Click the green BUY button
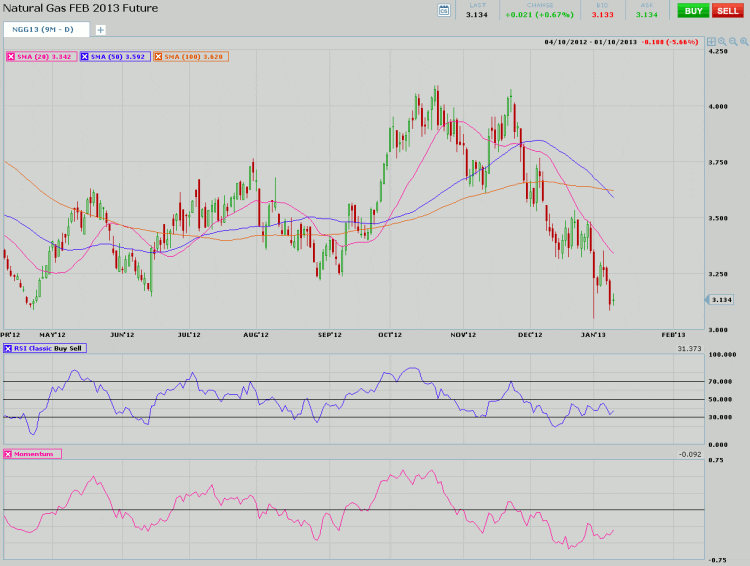This screenshot has height=566, width=750. coord(692,10)
